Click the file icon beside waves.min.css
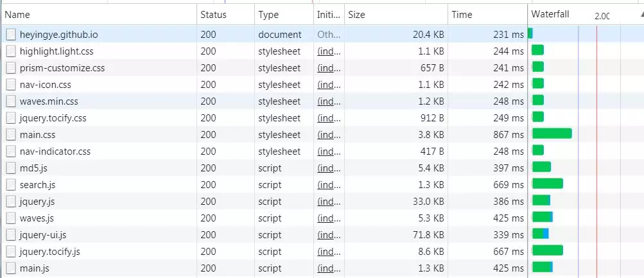The height and width of the screenshot is (278, 644). click(11, 101)
